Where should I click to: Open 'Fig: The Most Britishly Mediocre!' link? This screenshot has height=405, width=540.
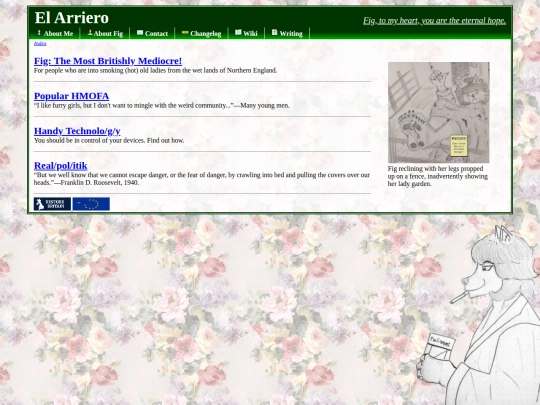(108, 61)
